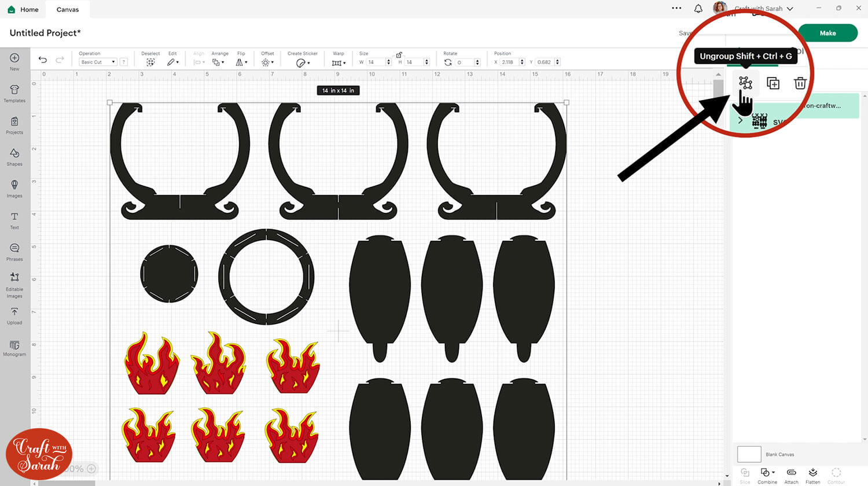Delete selection with the trash icon

pos(800,83)
